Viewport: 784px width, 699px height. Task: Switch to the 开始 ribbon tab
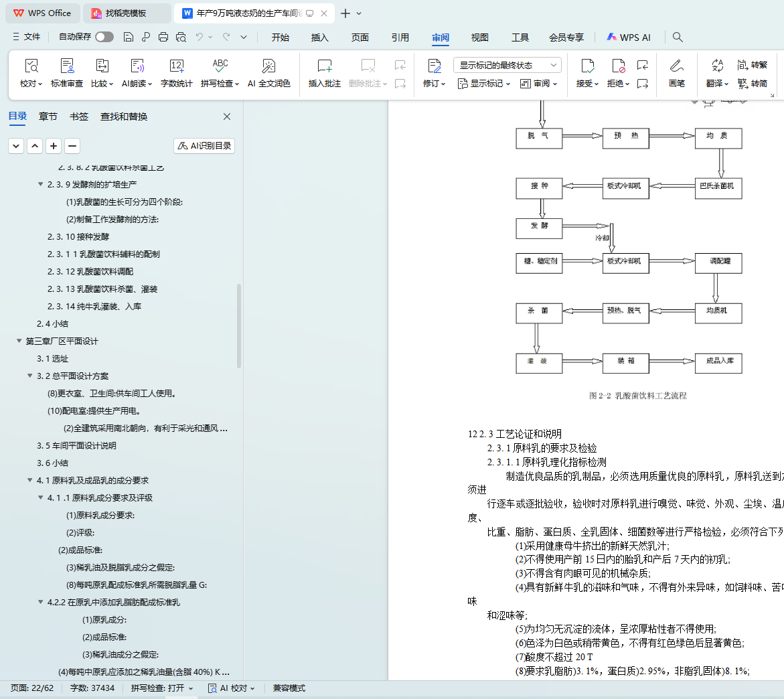[x=280, y=37]
